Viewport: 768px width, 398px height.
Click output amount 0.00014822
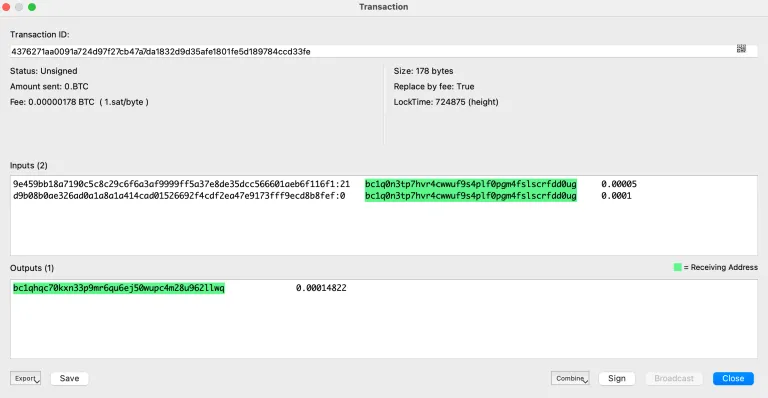(321, 288)
